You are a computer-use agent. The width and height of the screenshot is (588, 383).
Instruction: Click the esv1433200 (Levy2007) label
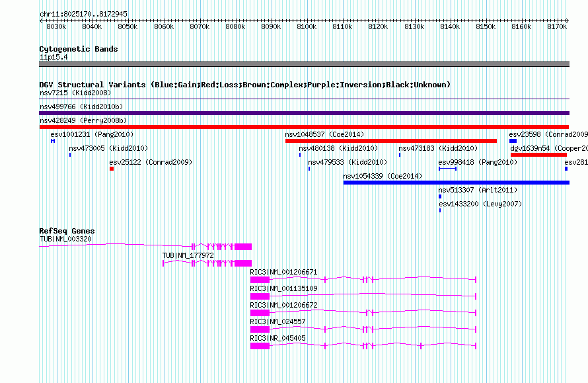pyautogui.click(x=480, y=204)
